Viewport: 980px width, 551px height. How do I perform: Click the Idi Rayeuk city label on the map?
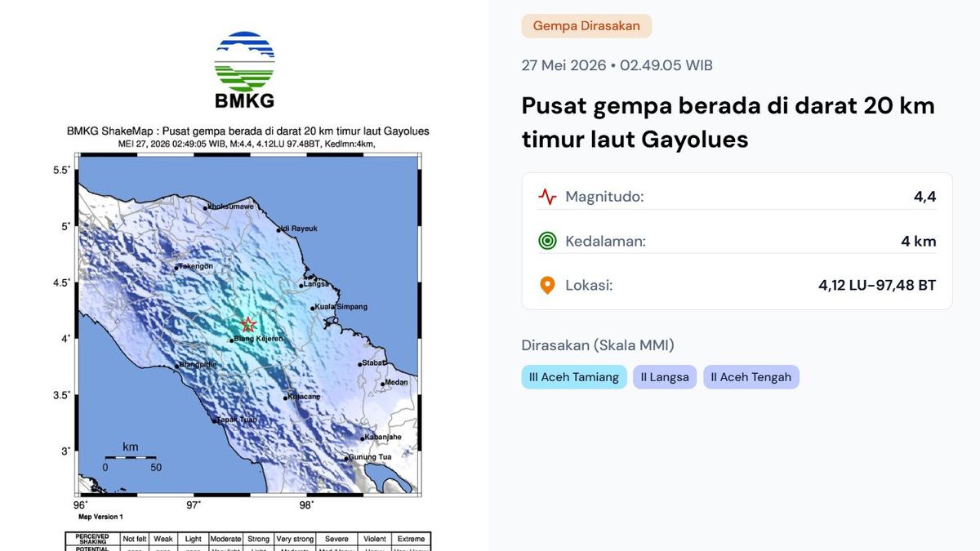point(298,229)
